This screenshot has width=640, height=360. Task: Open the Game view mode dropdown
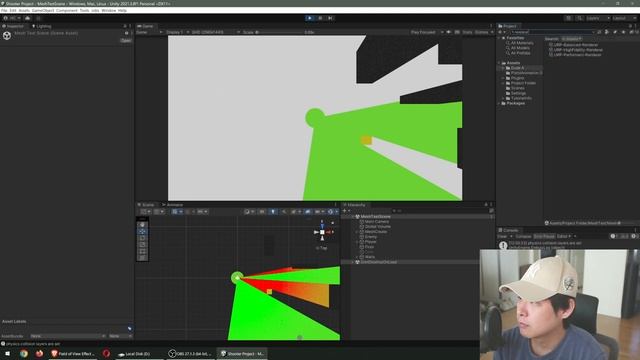149,32
